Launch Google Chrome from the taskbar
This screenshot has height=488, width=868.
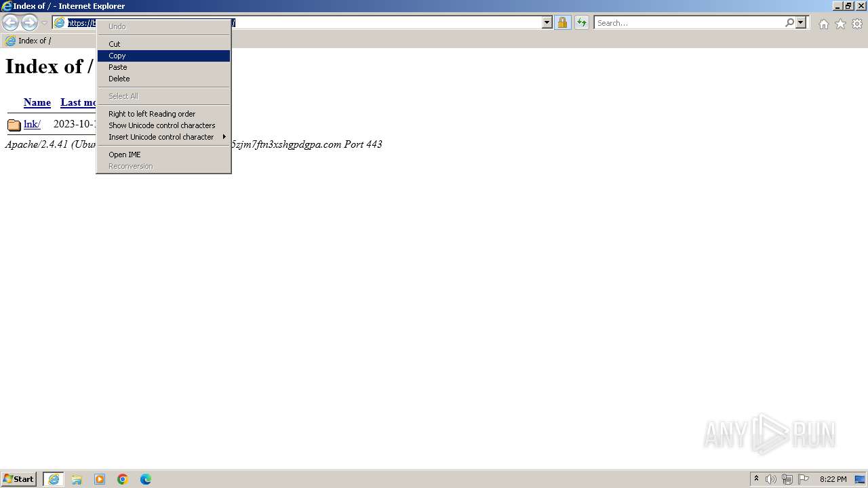coord(123,479)
